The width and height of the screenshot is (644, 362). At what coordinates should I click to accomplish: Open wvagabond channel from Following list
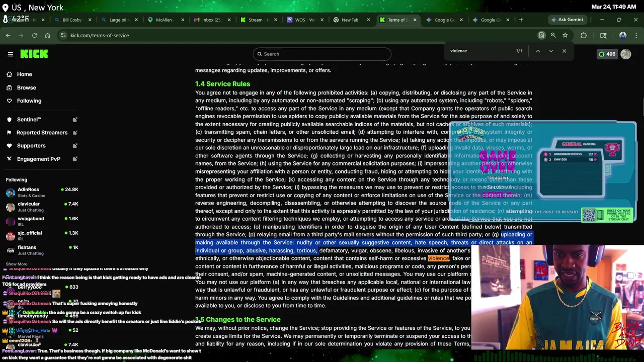pos(42,221)
